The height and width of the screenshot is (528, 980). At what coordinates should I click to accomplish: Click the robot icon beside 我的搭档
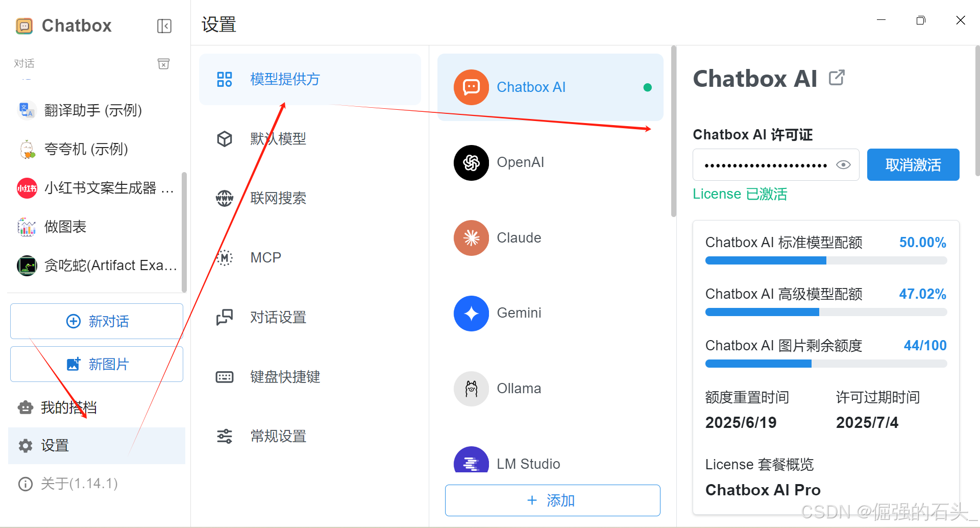(25, 407)
